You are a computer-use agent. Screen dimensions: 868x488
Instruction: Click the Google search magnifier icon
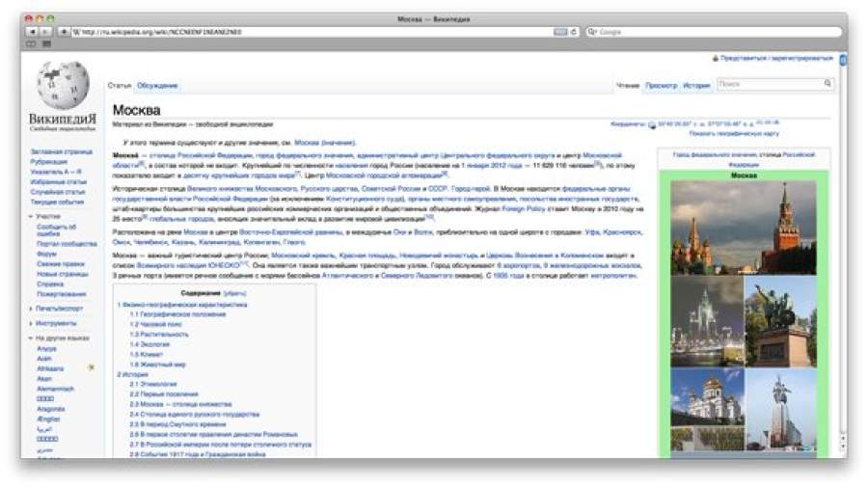592,32
